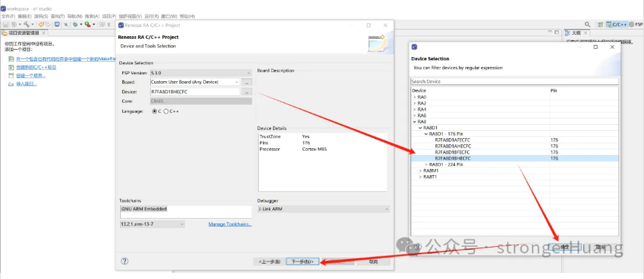Switch to the C/C++ perspective

(617, 25)
